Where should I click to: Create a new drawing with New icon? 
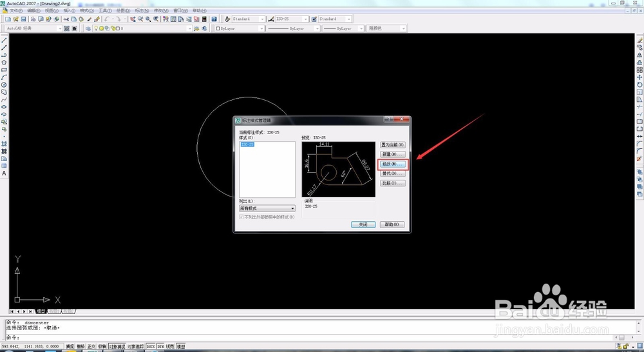(x=8, y=19)
